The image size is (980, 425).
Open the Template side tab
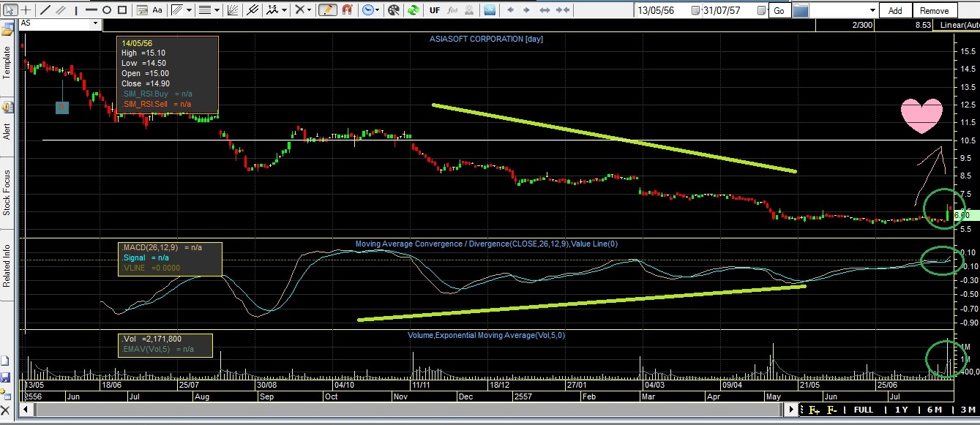(7, 64)
